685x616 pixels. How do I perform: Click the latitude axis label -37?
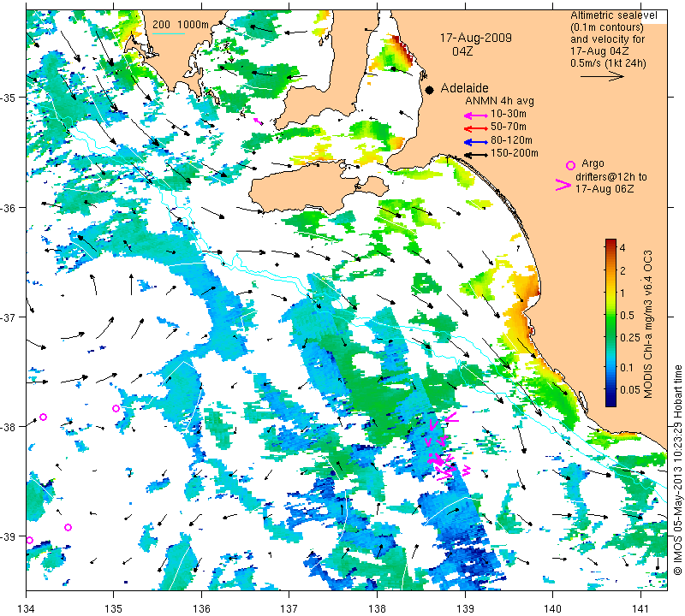pyautogui.click(x=9, y=317)
